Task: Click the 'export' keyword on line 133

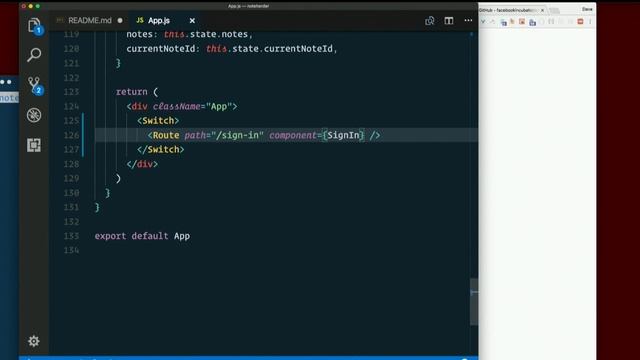Action: click(x=110, y=236)
